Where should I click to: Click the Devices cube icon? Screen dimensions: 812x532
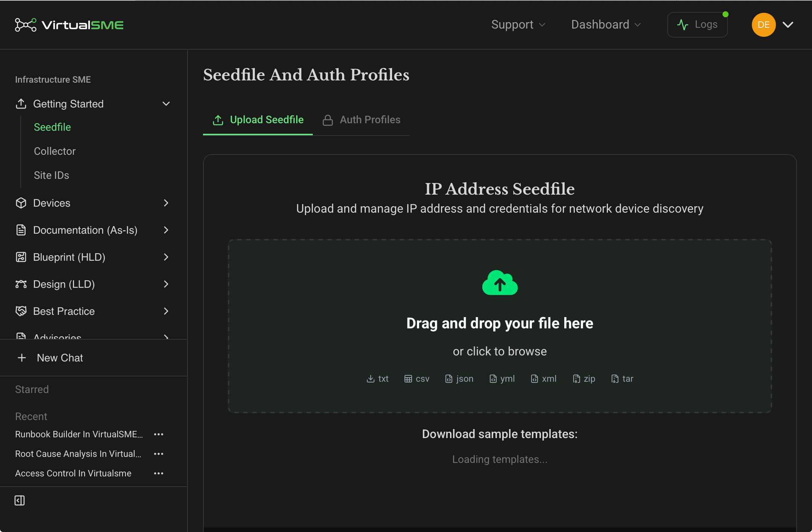pos(21,203)
